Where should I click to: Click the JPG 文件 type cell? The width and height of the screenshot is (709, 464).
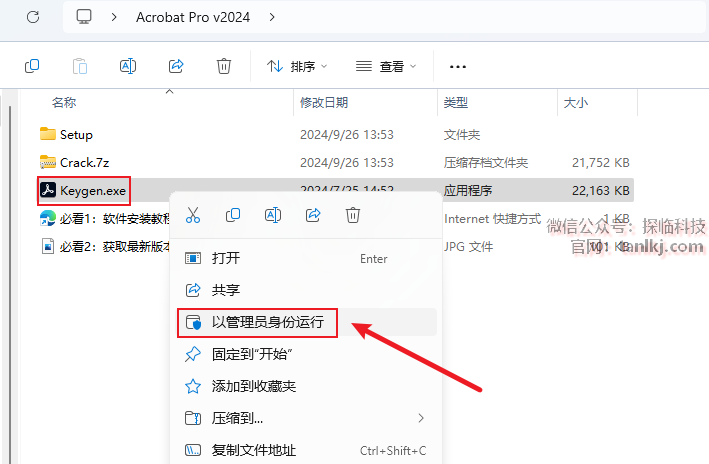tap(468, 247)
